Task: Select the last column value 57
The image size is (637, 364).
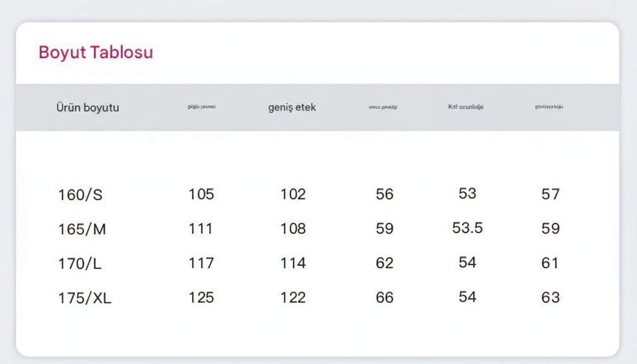Action: click(550, 194)
